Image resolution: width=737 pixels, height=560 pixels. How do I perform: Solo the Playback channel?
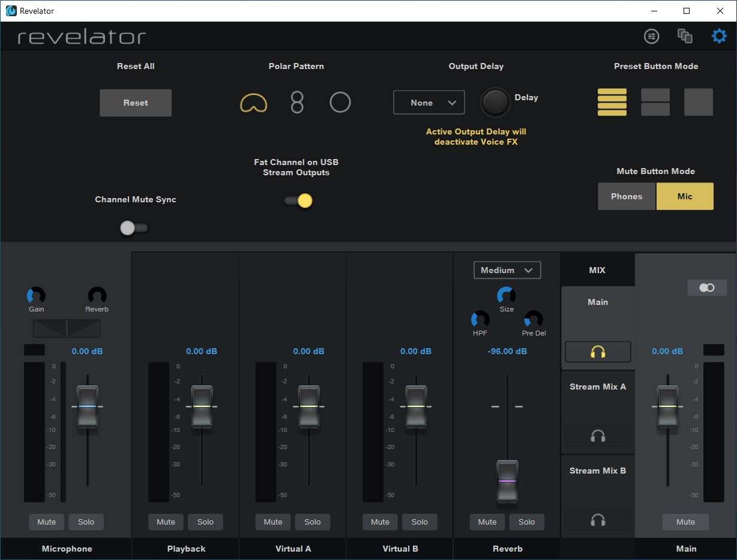(205, 522)
